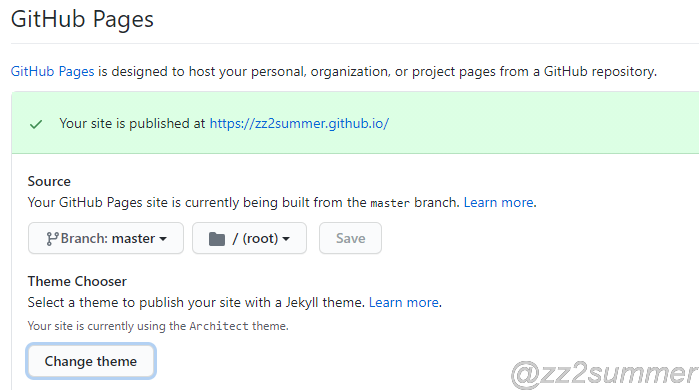Click the folder icon beside / (root)
The width and height of the screenshot is (699, 390).
(217, 239)
